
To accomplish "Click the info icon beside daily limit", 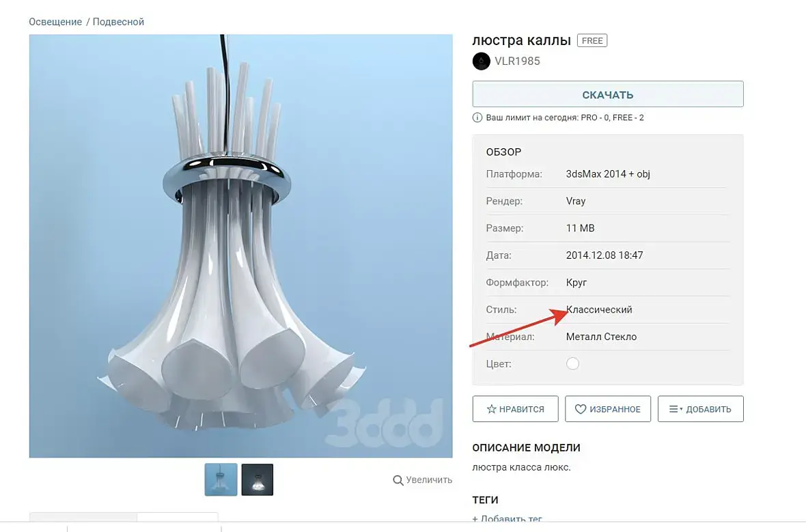I will (x=477, y=117).
